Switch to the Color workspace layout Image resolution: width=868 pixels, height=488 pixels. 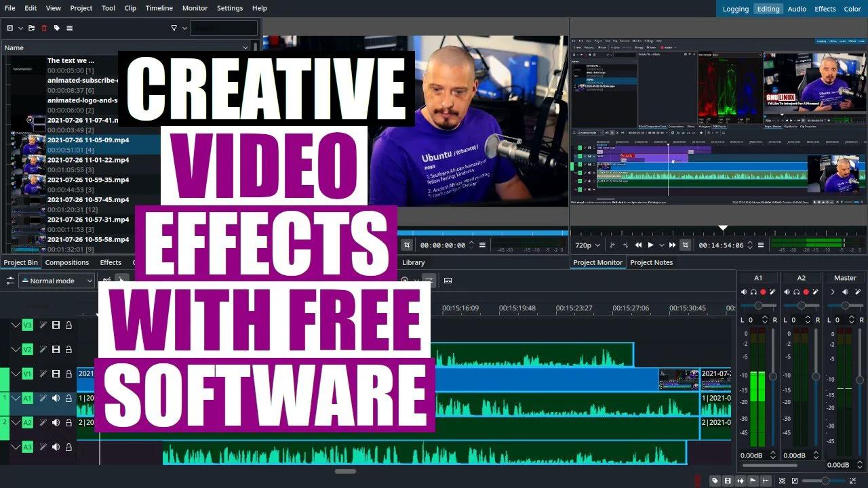pos(852,9)
